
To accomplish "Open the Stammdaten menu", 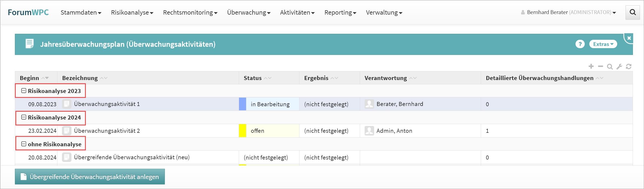I will click(x=81, y=12).
